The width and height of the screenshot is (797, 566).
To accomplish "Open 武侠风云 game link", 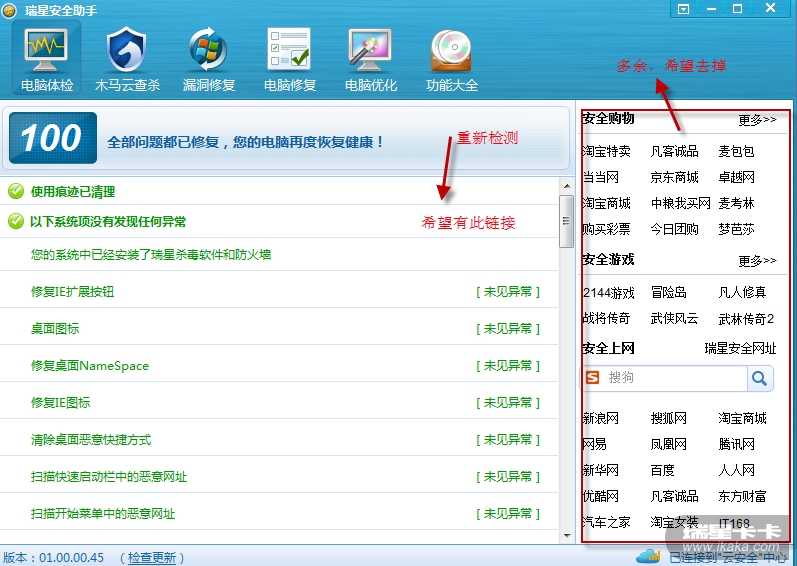I will tap(675, 319).
